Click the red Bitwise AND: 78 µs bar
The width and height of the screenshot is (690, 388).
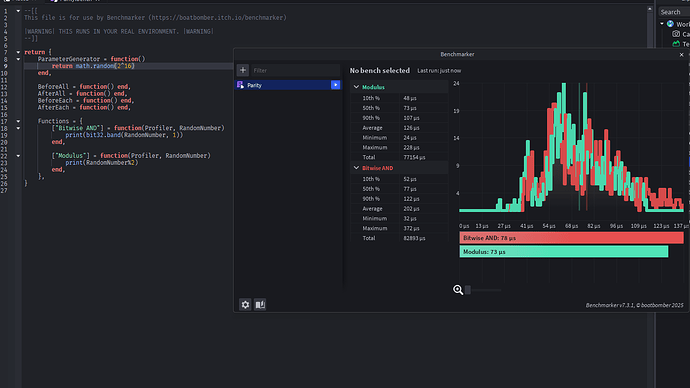pyautogui.click(x=572, y=238)
